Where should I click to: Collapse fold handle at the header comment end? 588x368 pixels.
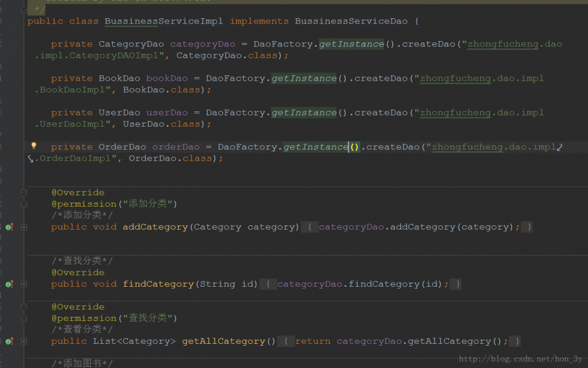[24, 9]
